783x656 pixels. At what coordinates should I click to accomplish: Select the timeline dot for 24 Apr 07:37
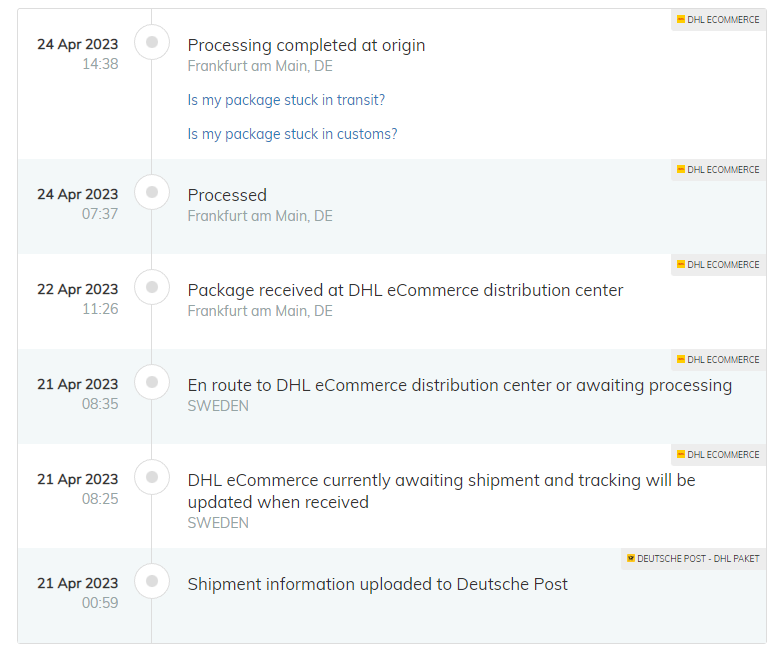152,192
